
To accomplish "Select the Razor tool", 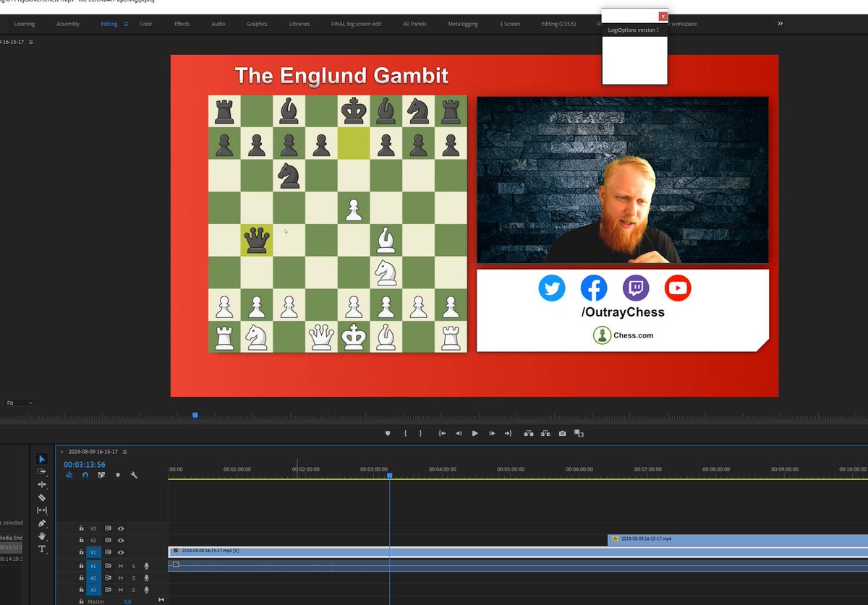I will [42, 497].
